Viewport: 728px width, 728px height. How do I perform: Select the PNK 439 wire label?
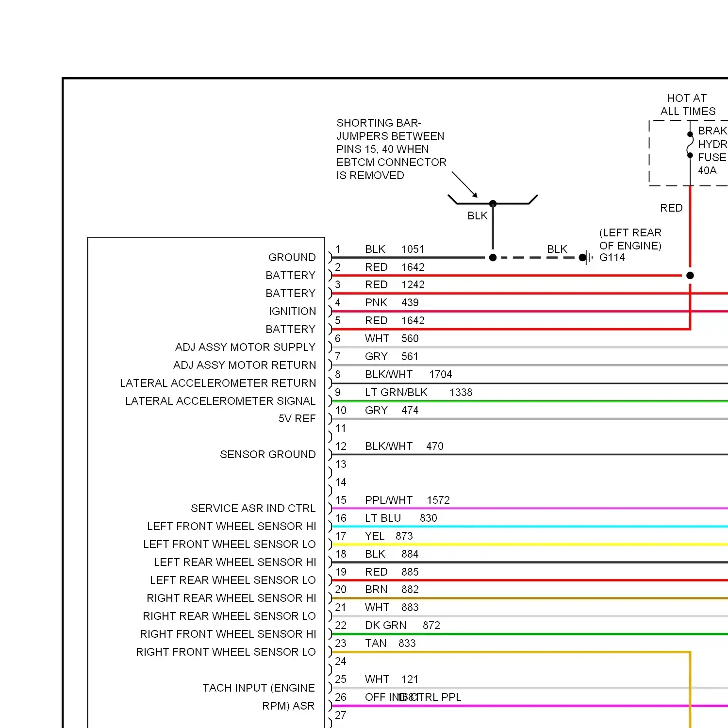(x=391, y=302)
